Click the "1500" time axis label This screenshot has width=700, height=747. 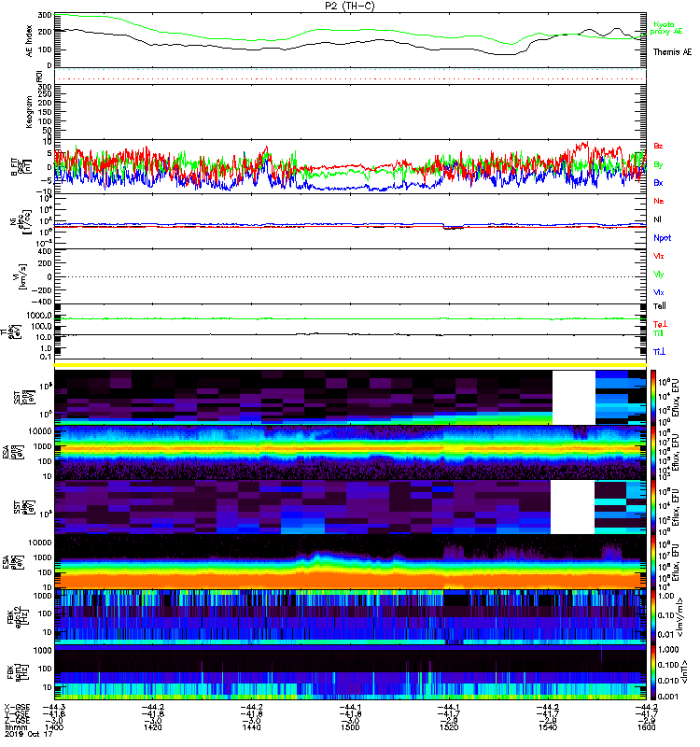[x=350, y=727]
